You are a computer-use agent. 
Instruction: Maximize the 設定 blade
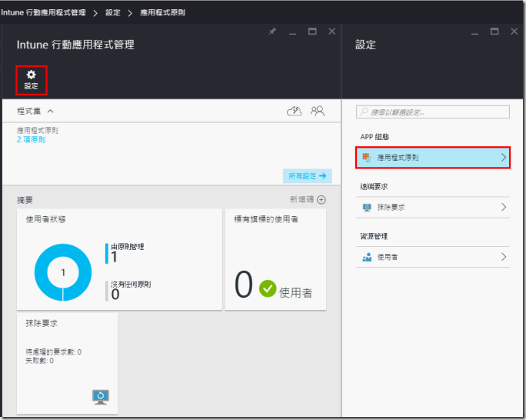pyautogui.click(x=494, y=32)
